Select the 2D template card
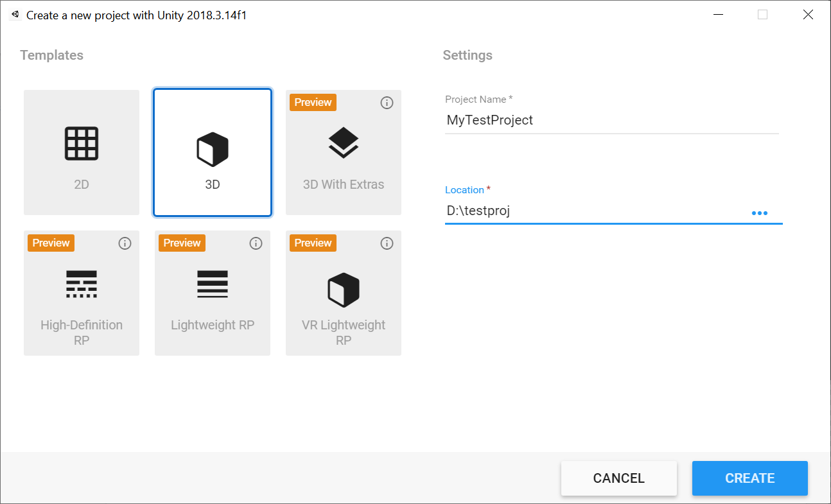This screenshot has width=831, height=504. (x=82, y=152)
